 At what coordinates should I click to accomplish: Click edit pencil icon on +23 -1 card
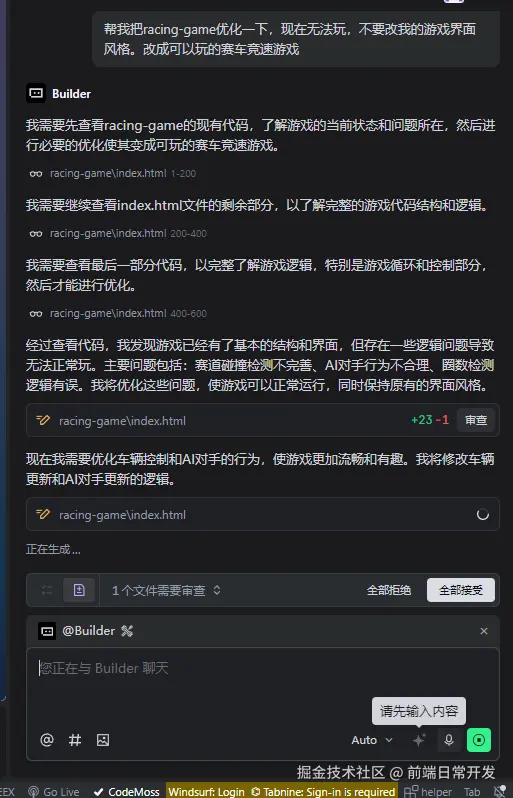click(x=43, y=420)
